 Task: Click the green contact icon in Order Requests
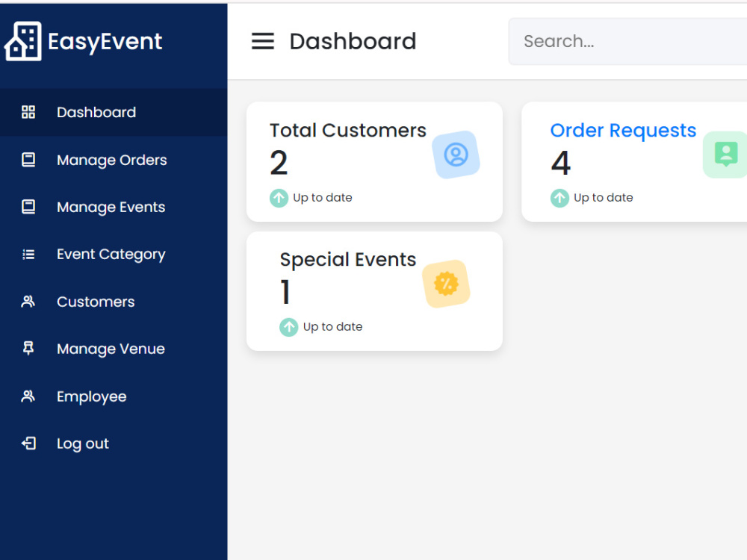(x=725, y=155)
